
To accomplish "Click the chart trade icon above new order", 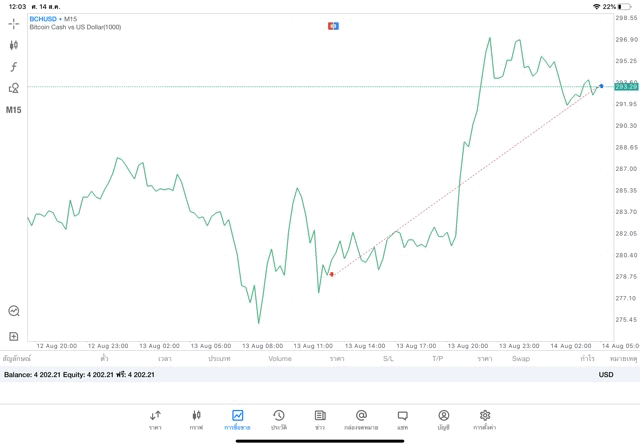I will [14, 311].
